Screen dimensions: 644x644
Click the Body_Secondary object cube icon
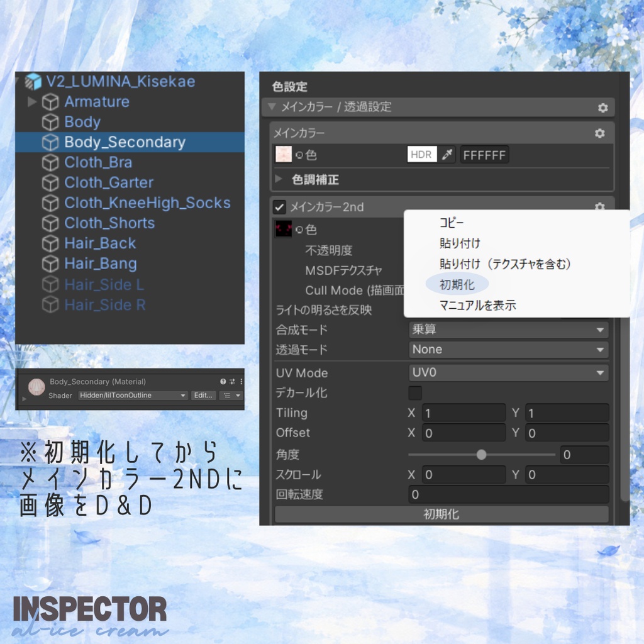point(50,142)
